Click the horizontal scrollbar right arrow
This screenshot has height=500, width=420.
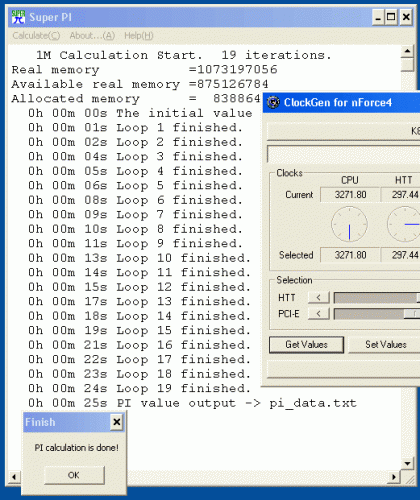point(394,477)
